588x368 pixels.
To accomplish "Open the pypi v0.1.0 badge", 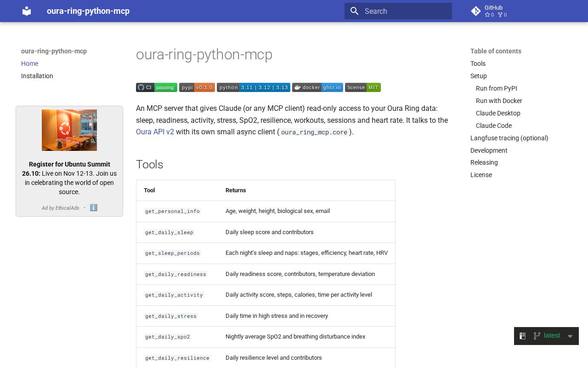I will pyautogui.click(x=197, y=87).
